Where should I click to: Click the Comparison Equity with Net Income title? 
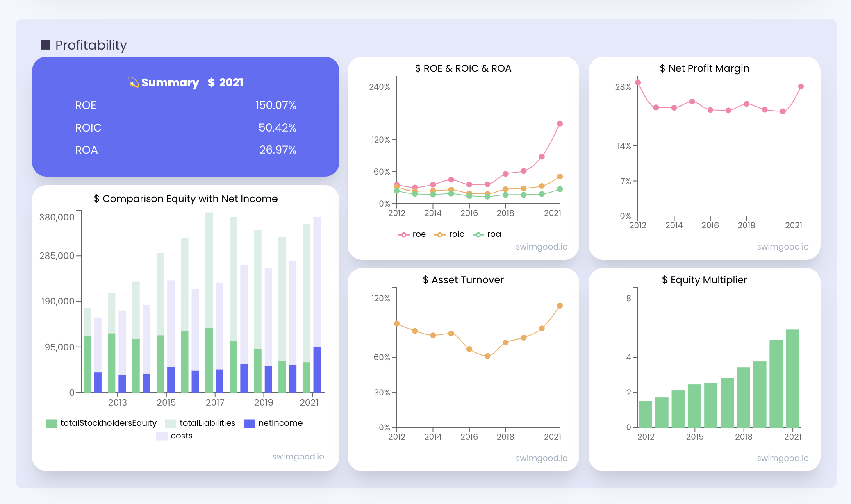[x=186, y=199]
